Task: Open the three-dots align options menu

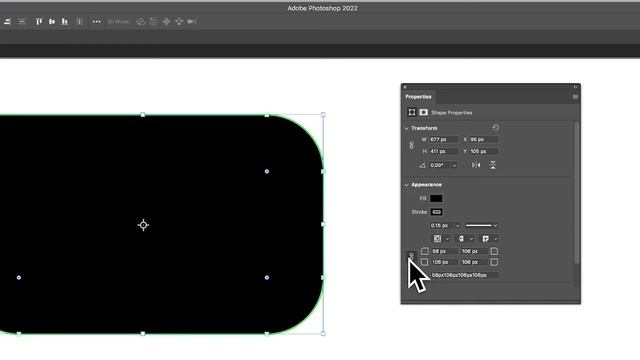Action: click(96, 22)
